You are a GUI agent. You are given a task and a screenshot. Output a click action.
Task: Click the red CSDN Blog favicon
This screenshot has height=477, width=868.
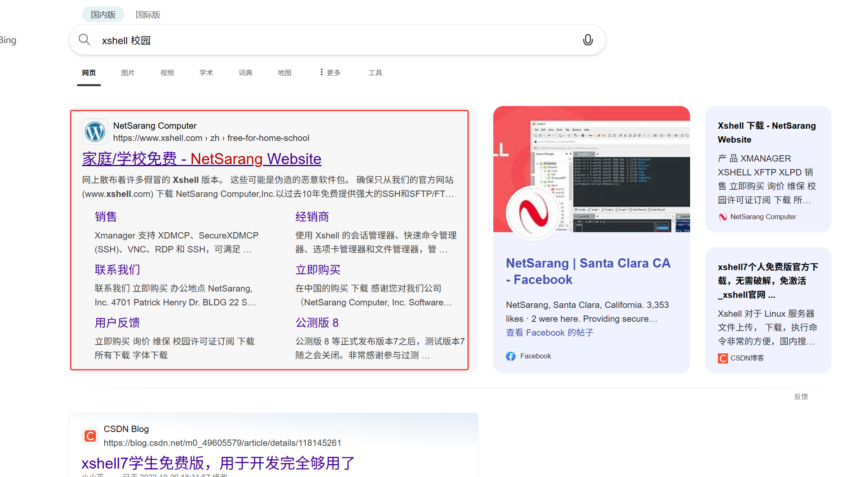click(x=90, y=436)
